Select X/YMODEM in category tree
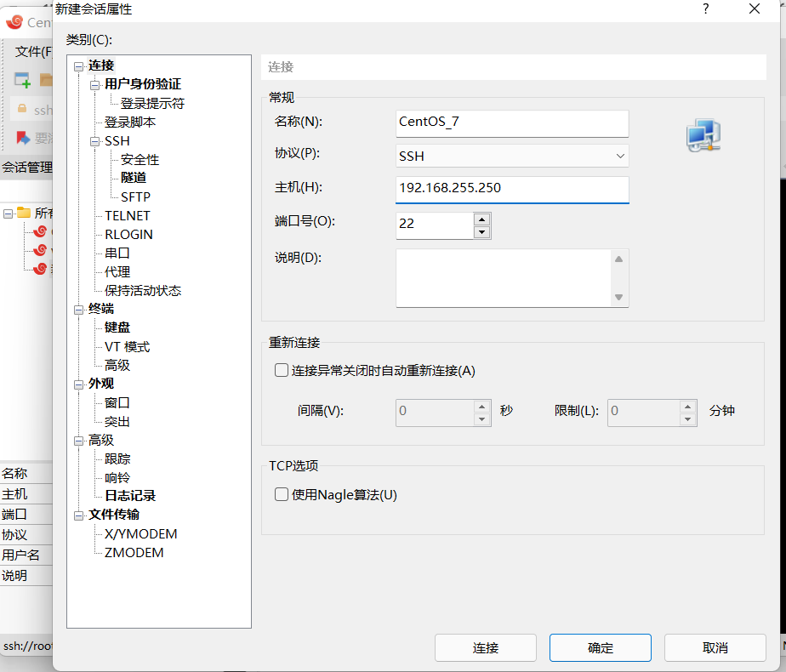 141,533
